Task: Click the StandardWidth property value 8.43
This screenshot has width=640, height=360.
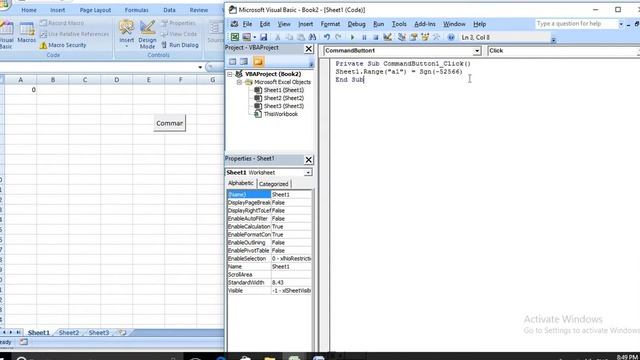Action: point(291,282)
